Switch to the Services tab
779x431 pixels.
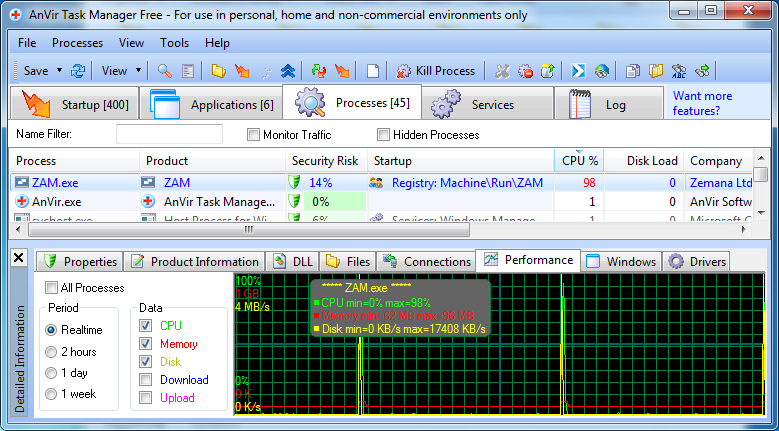487,104
